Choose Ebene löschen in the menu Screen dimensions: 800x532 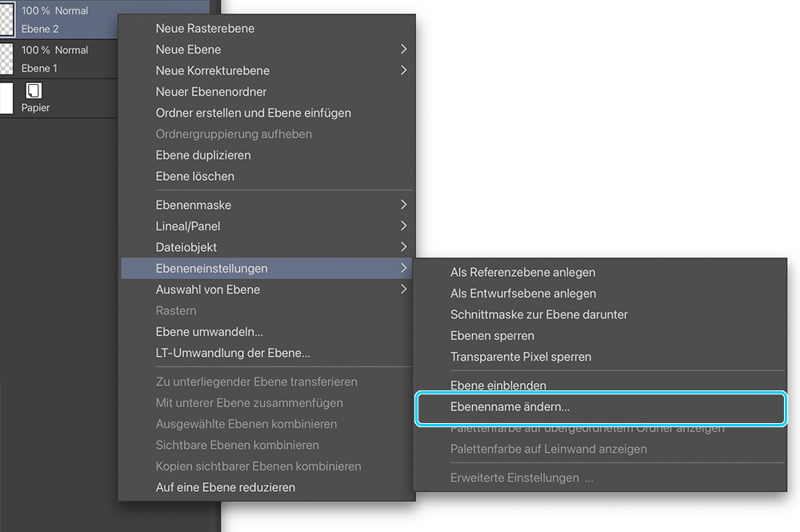(195, 176)
